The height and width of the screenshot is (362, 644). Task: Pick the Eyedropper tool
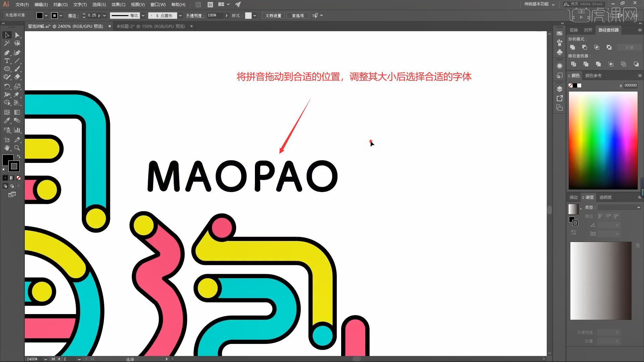pos(7,120)
